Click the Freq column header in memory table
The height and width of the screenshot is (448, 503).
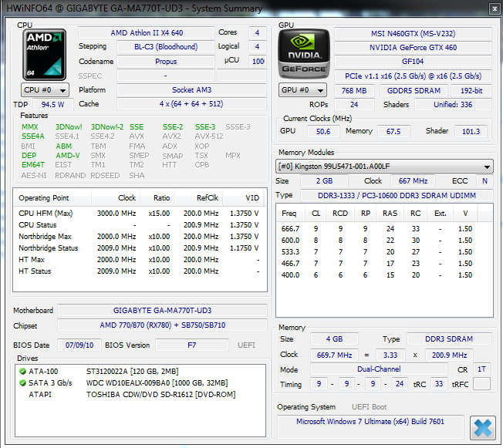tap(289, 214)
